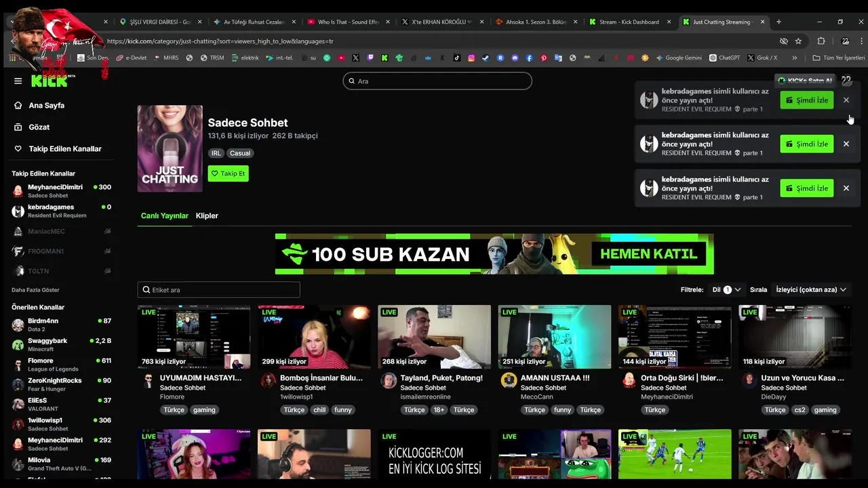Open ChatGPT bookmark
868x488 pixels.
pos(724,58)
